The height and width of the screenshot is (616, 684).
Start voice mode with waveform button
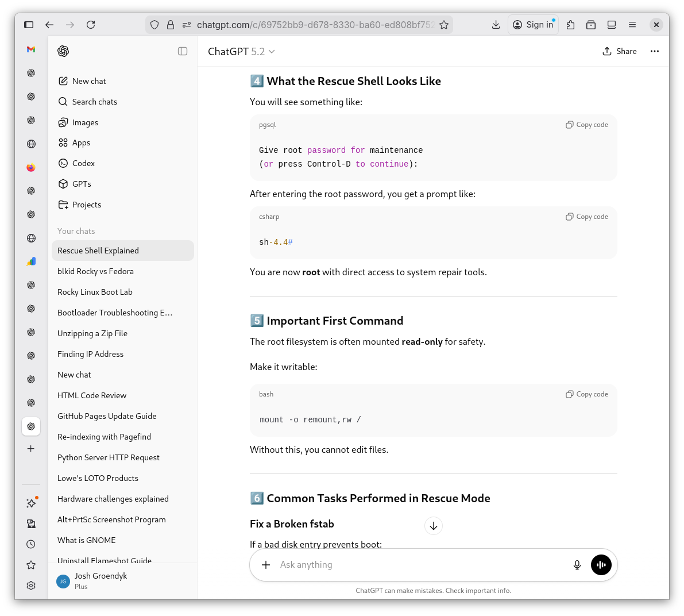(601, 565)
